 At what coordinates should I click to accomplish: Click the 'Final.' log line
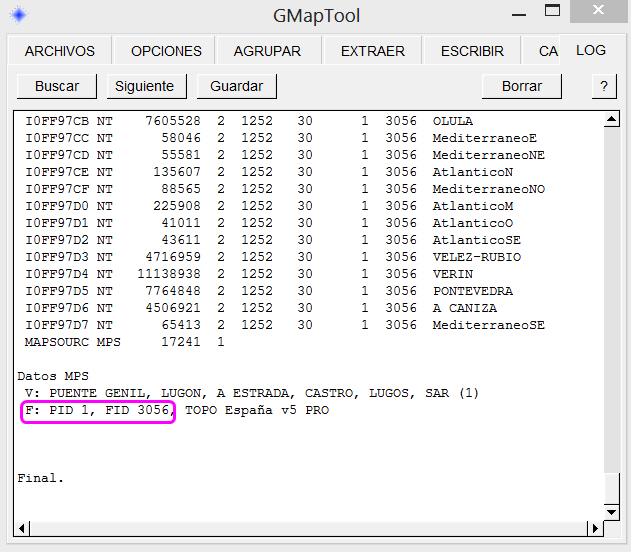point(40,478)
